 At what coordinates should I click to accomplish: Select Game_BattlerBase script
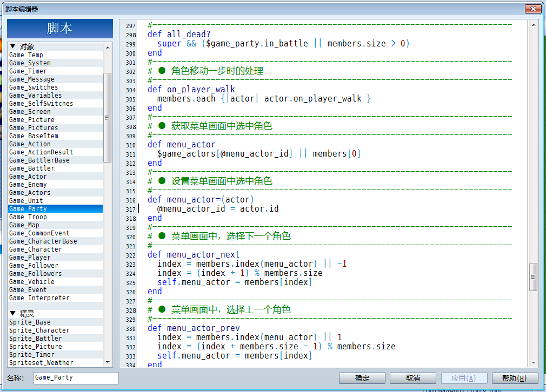(55, 160)
